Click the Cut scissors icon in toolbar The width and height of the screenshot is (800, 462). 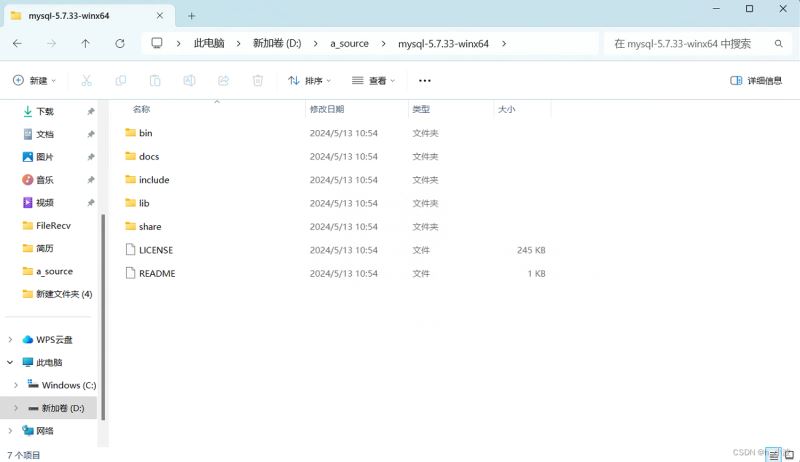87,80
